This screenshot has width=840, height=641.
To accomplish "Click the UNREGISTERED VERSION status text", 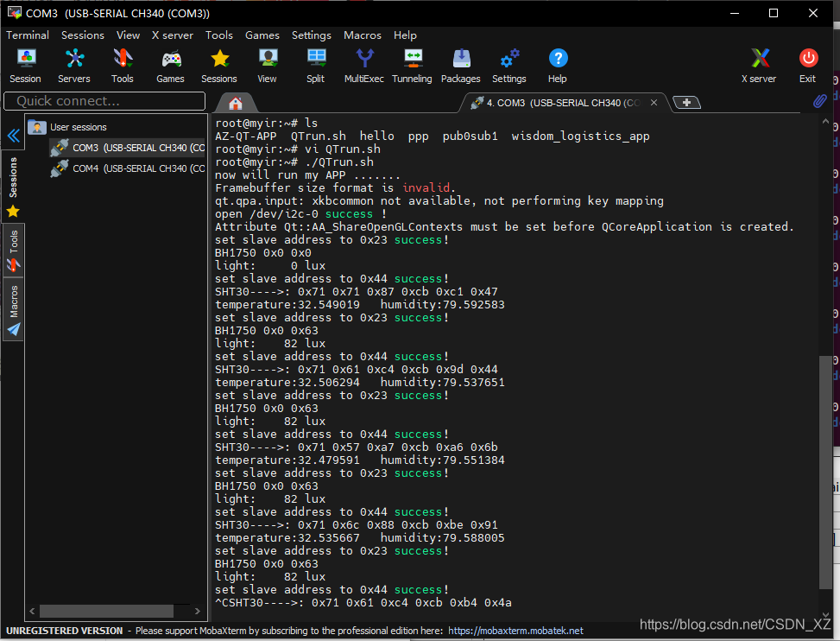I will 64,631.
